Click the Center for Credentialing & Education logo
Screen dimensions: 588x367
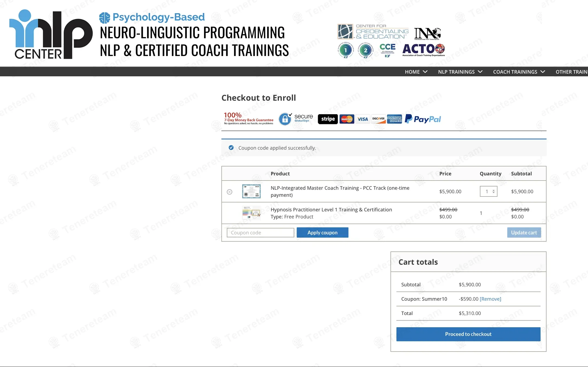(373, 32)
